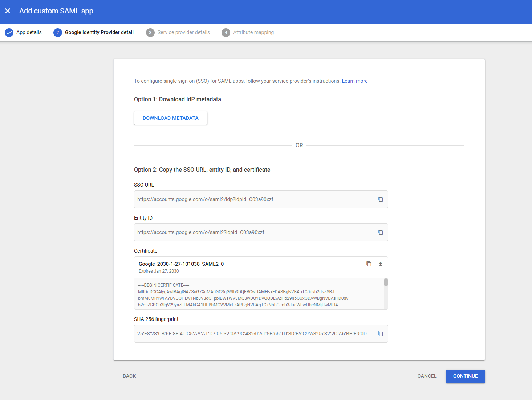Viewport: 532px width, 400px height.
Task: Go to App details step
Action: click(29, 33)
